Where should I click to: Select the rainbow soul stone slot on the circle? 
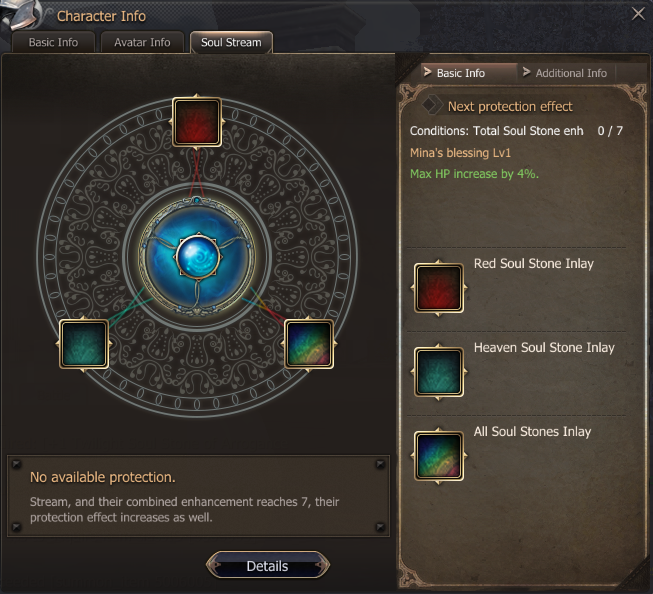[309, 344]
